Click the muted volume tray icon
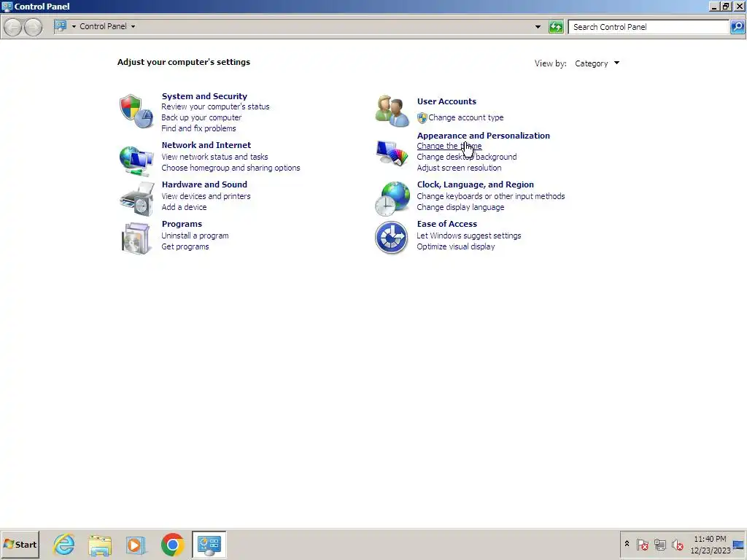Screen dimensions: 747x560 coord(678,544)
